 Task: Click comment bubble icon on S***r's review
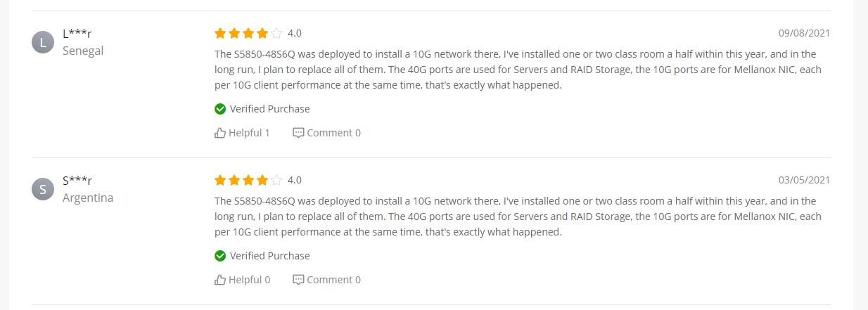[x=298, y=279]
